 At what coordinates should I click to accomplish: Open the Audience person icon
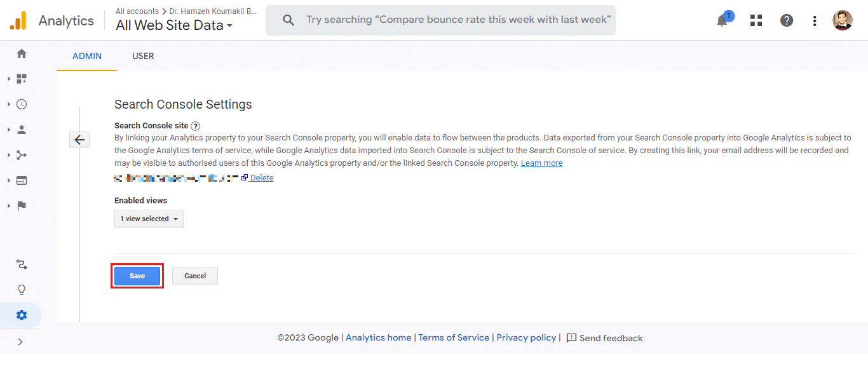pyautogui.click(x=22, y=130)
